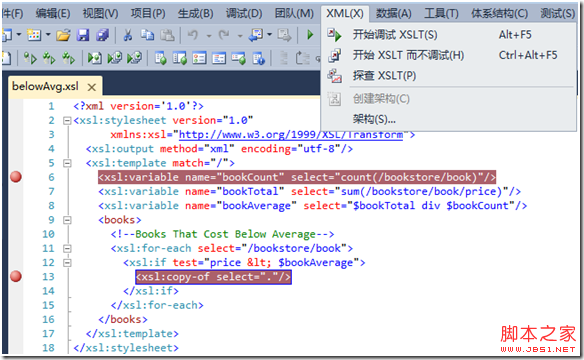Click the Save All icon
This screenshot has height=360, width=584.
point(102,35)
